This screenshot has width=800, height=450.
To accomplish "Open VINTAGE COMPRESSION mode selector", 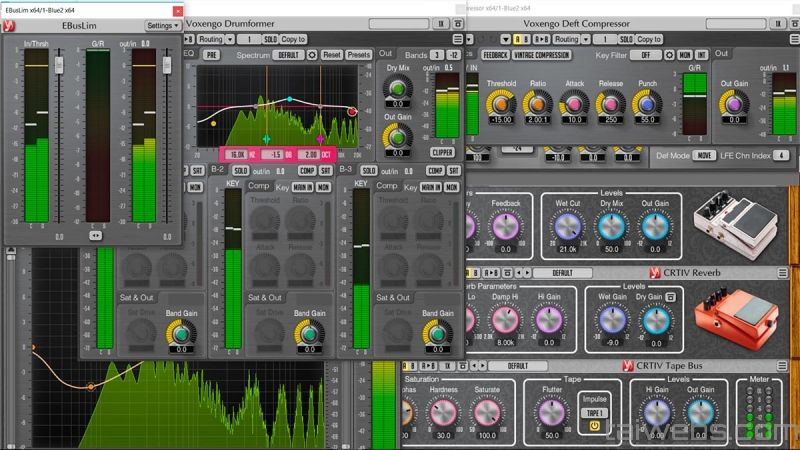I will coord(541,55).
